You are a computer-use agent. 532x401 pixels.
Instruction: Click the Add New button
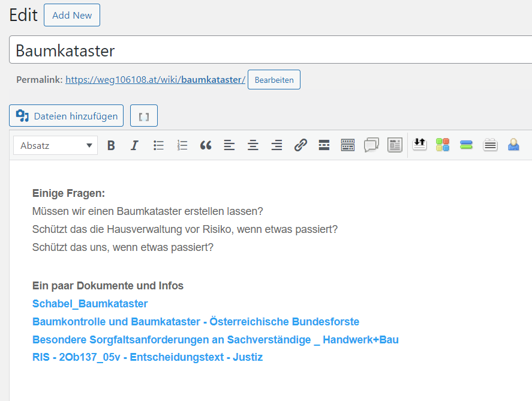[x=72, y=15]
